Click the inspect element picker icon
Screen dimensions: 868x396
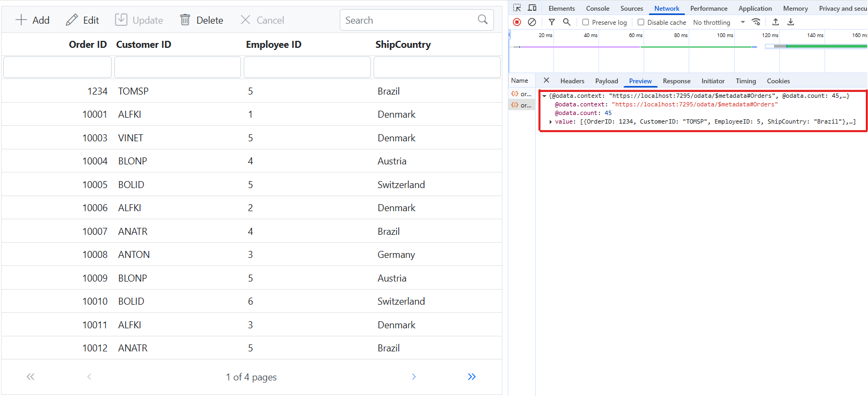(517, 8)
